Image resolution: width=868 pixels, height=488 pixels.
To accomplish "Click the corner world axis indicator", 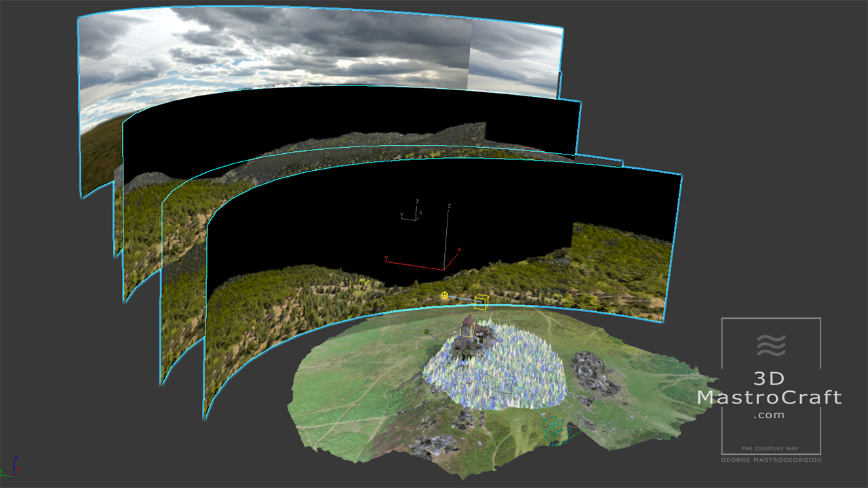I will coord(12,467).
